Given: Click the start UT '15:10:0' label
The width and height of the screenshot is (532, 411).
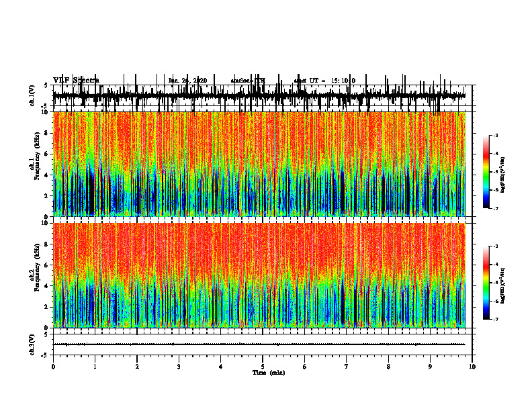Looking at the screenshot, I should click(x=343, y=81).
